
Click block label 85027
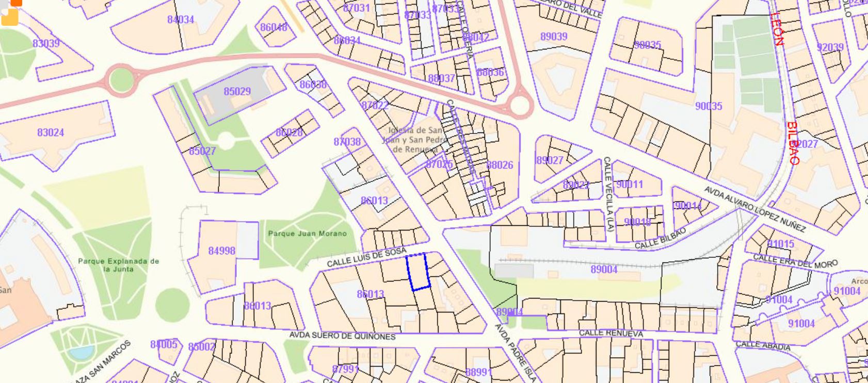click(x=202, y=151)
